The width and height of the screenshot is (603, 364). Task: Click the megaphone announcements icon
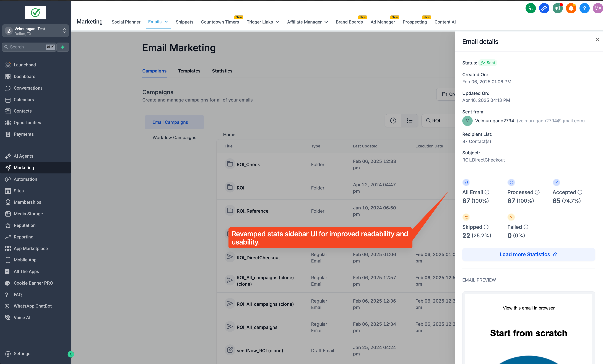point(557,8)
